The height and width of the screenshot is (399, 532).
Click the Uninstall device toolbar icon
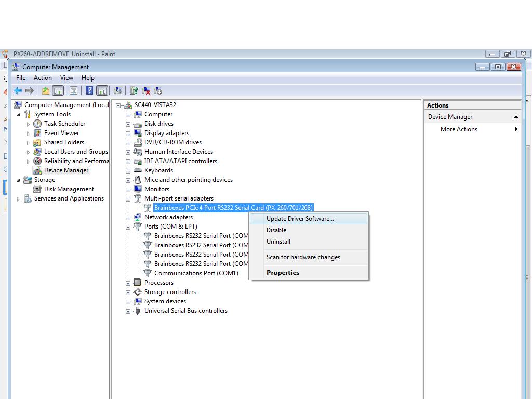[146, 89]
